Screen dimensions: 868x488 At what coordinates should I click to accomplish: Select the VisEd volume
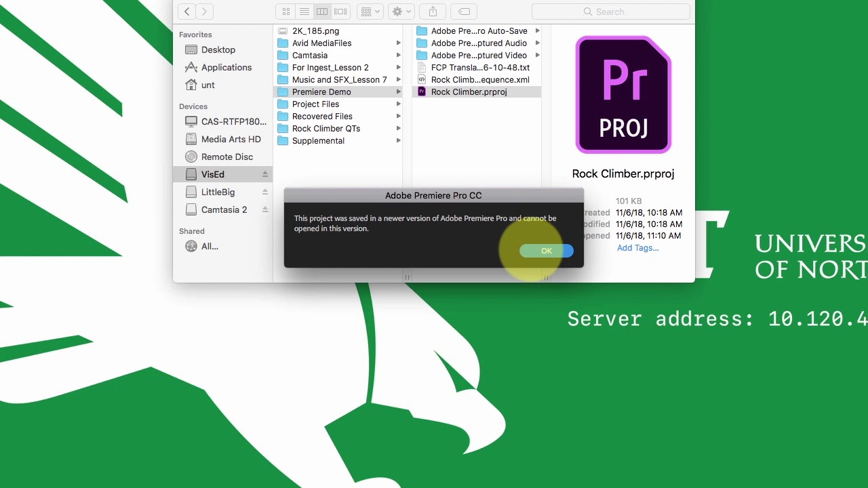point(213,174)
